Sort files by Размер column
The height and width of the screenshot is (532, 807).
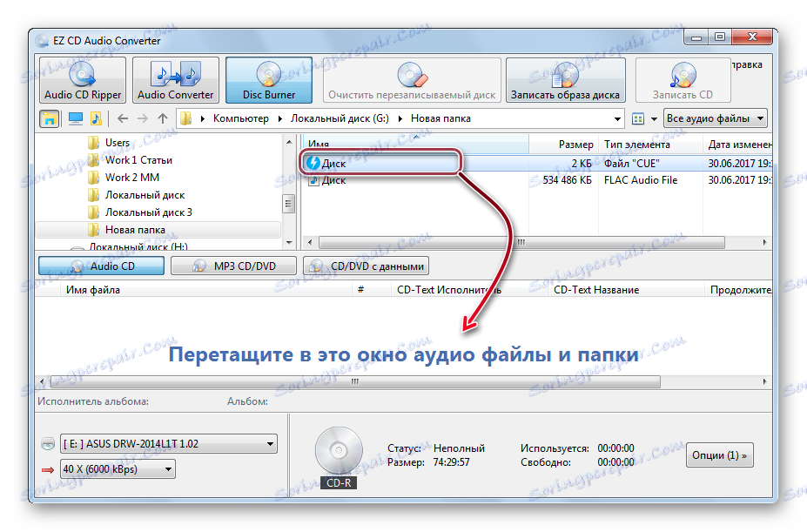coord(563,145)
